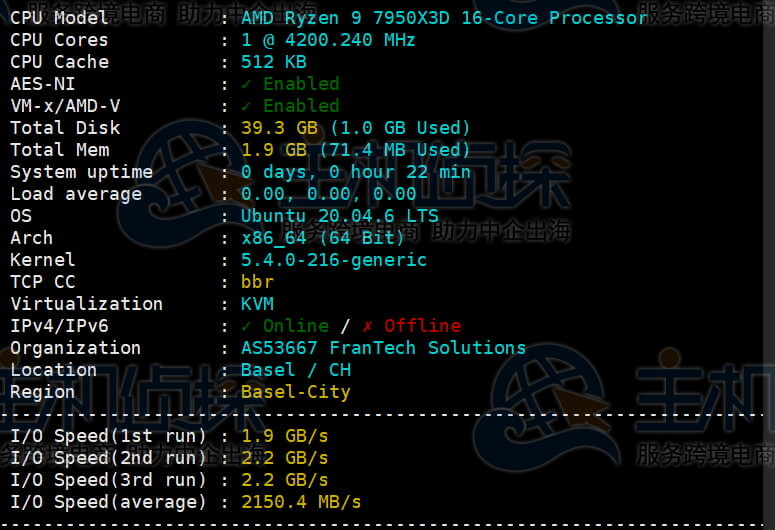Click the CPU Cores value 1 @ 4200.240 MHz
Image resolution: width=775 pixels, height=530 pixels.
click(x=328, y=40)
